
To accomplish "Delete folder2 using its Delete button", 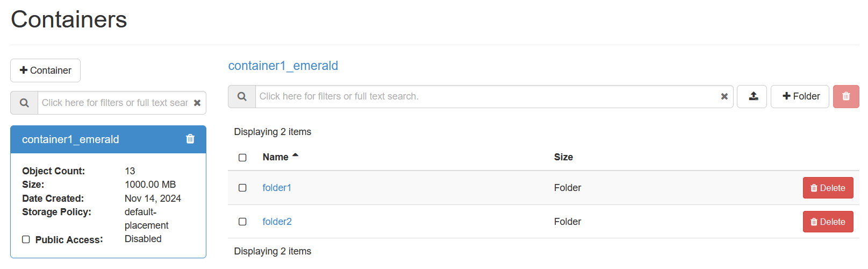I will pos(828,222).
